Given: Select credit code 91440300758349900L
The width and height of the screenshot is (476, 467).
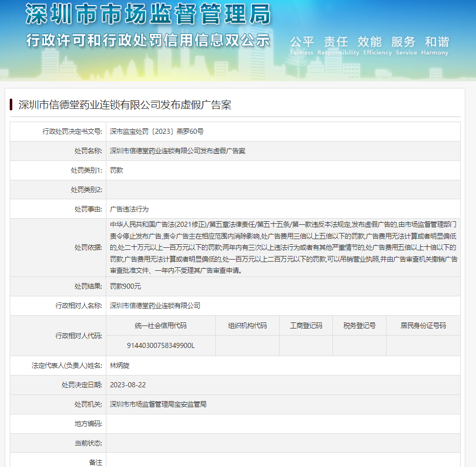Looking at the screenshot, I should pyautogui.click(x=161, y=345).
